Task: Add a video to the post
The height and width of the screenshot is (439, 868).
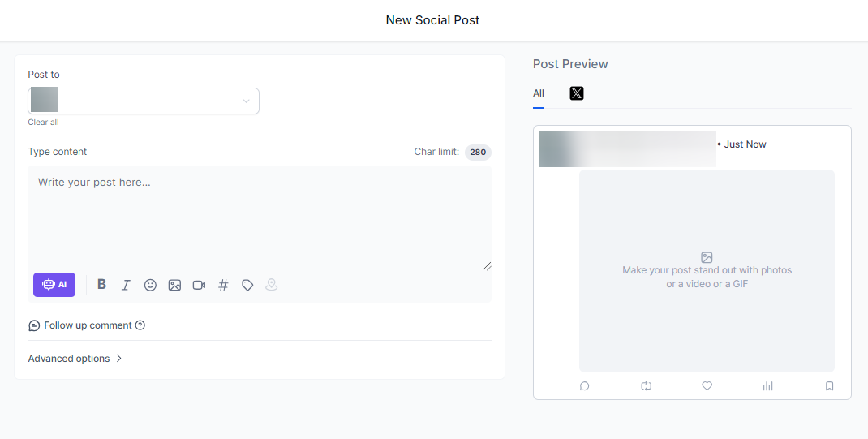Action: click(x=199, y=285)
